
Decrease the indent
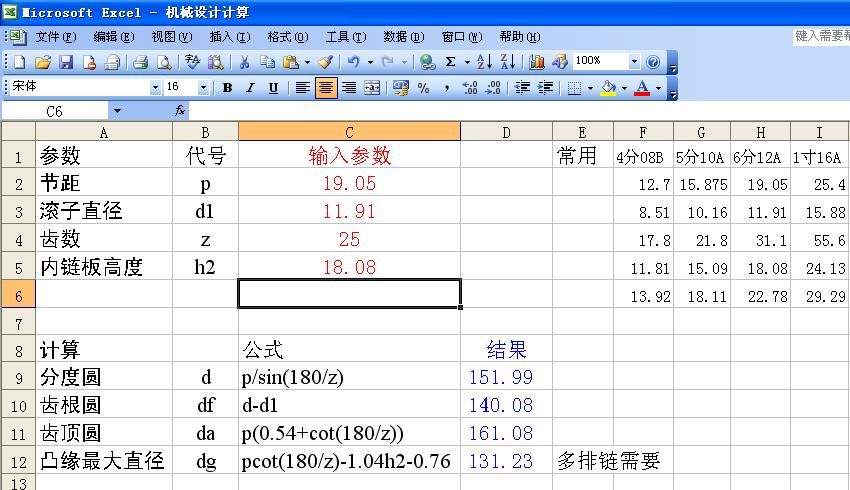coord(522,88)
